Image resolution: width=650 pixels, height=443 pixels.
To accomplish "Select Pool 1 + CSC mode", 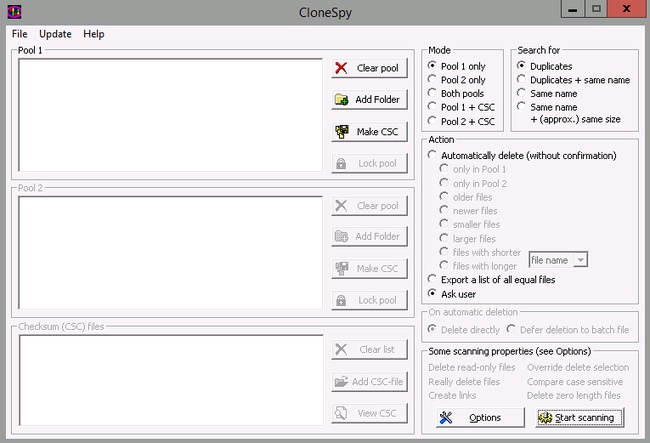I will click(433, 107).
